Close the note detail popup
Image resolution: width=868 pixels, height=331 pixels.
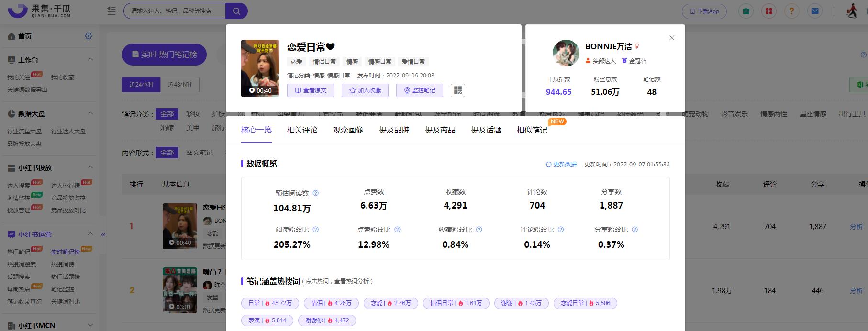pyautogui.click(x=672, y=38)
